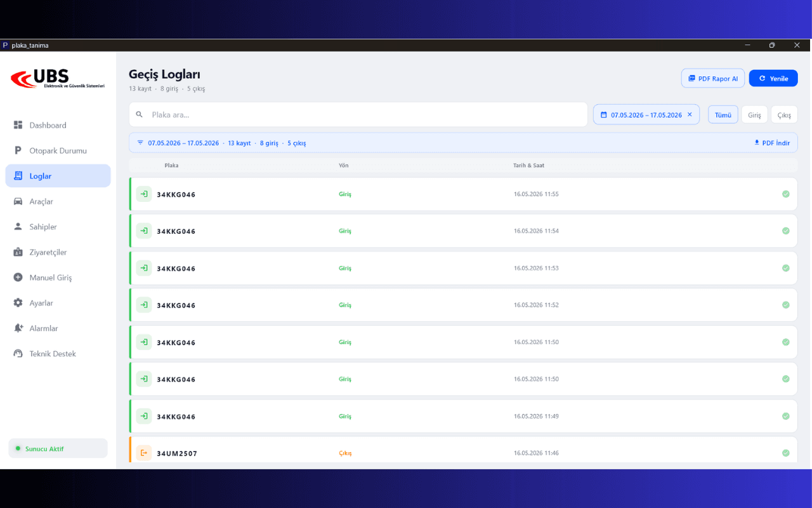Click the plus circle Manuel Giriş icon
This screenshot has width=812, height=508.
point(18,277)
